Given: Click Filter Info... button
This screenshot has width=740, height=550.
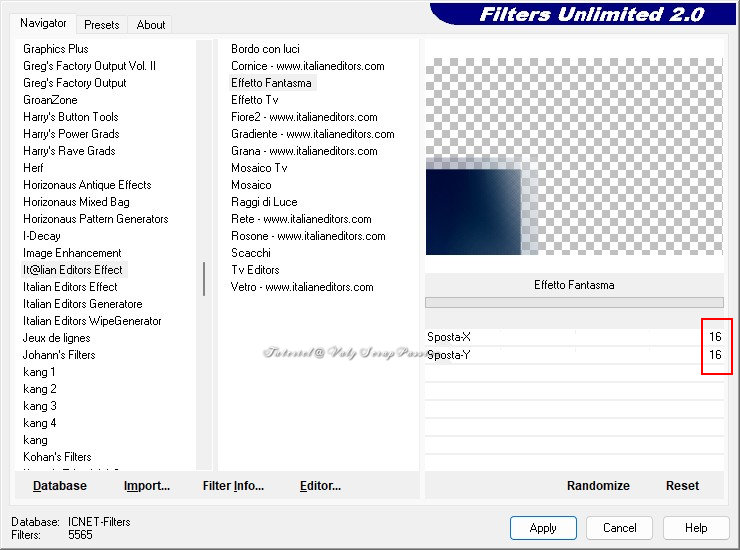Looking at the screenshot, I should tap(233, 486).
